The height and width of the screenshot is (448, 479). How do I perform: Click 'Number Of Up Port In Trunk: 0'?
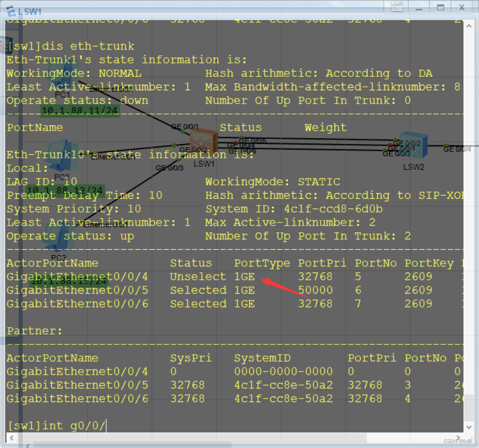click(x=308, y=101)
